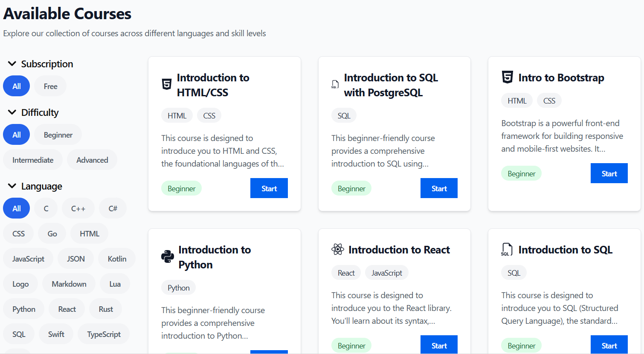Filter by Rust language
Viewport: 644px width, 354px height.
coord(106,309)
